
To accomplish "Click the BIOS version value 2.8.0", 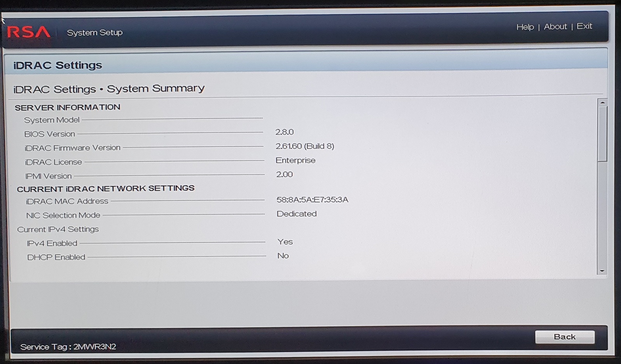I will (284, 132).
